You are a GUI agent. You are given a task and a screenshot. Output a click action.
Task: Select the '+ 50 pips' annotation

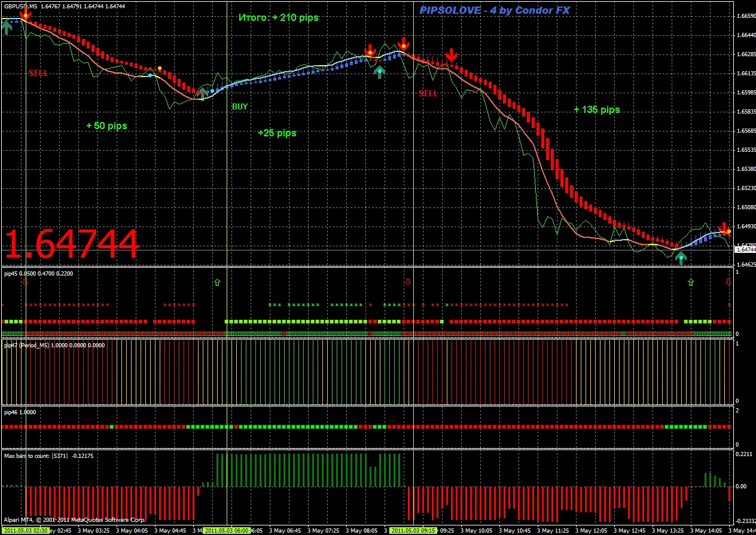pyautogui.click(x=106, y=126)
